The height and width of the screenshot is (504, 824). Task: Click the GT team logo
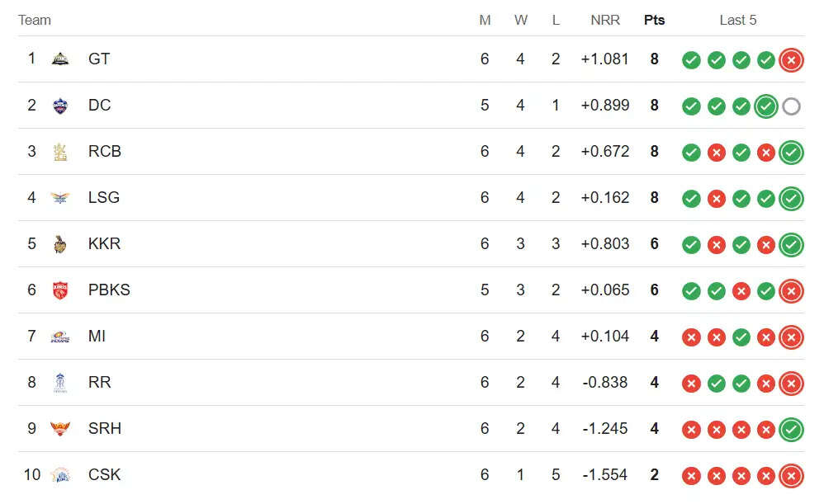pos(60,59)
